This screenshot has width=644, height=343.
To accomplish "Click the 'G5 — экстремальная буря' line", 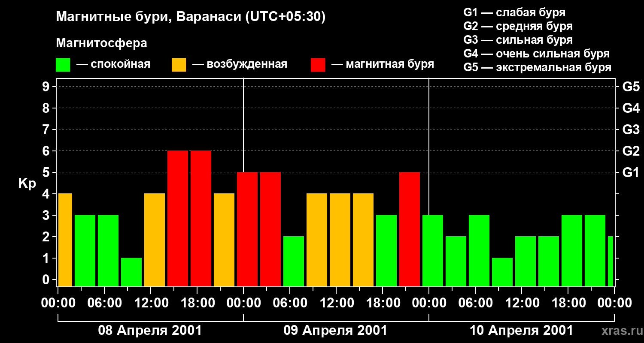I will [537, 67].
